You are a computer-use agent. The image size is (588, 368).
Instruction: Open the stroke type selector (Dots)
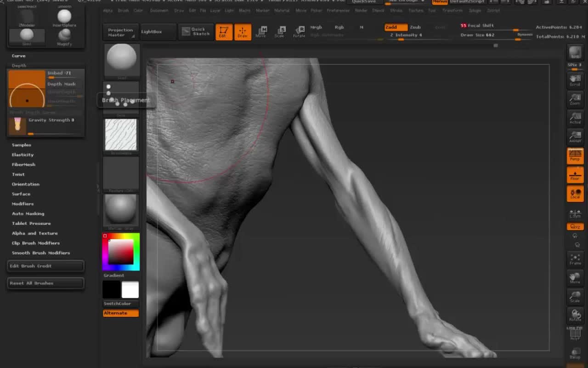tap(122, 99)
